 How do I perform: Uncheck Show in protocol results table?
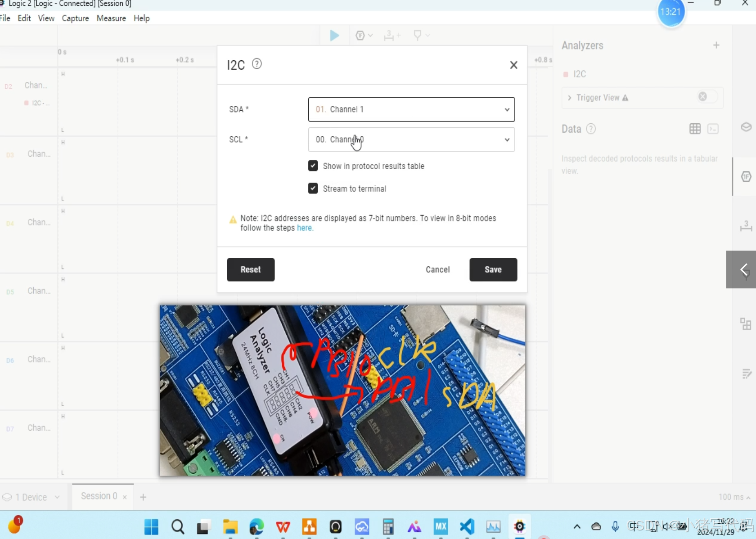pyautogui.click(x=313, y=166)
